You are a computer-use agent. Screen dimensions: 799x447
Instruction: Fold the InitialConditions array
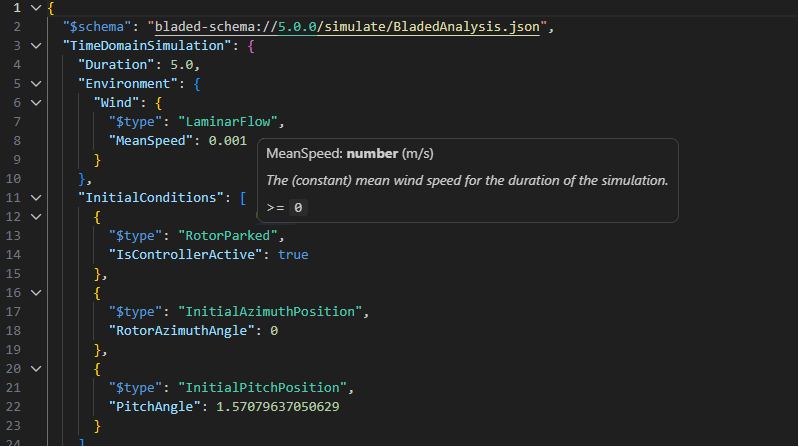click(x=37, y=198)
